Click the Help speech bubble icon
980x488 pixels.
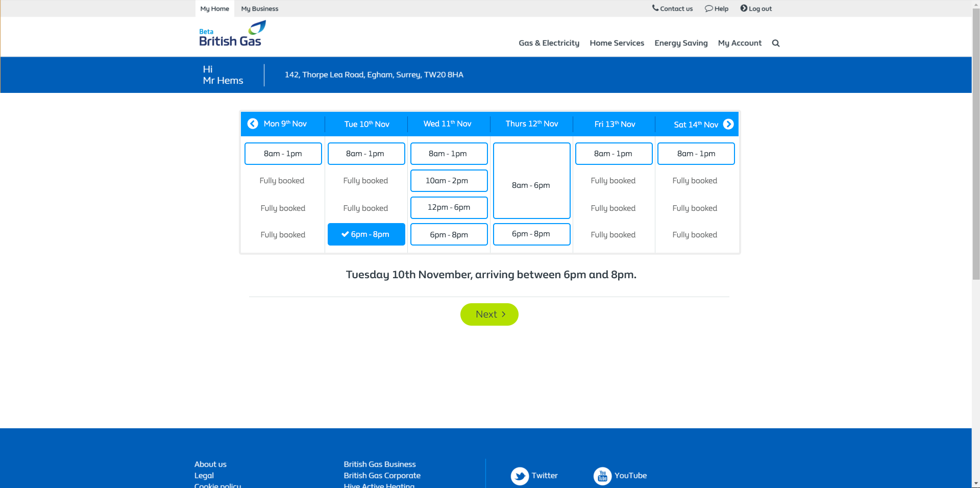point(709,8)
